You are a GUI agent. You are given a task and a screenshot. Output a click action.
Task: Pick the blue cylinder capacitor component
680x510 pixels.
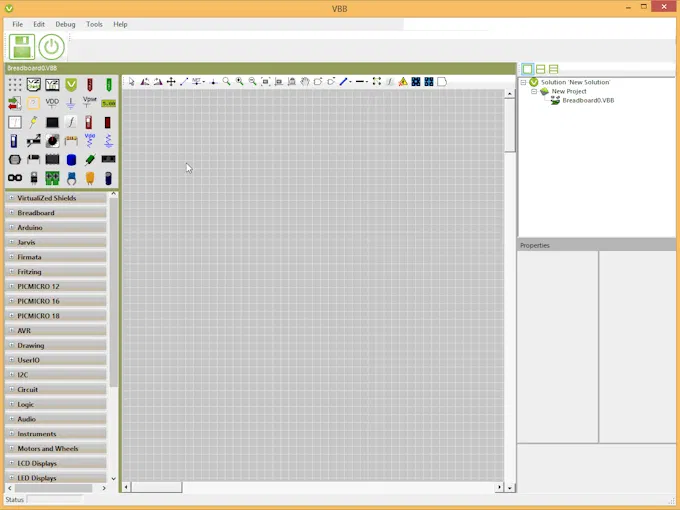[71, 160]
